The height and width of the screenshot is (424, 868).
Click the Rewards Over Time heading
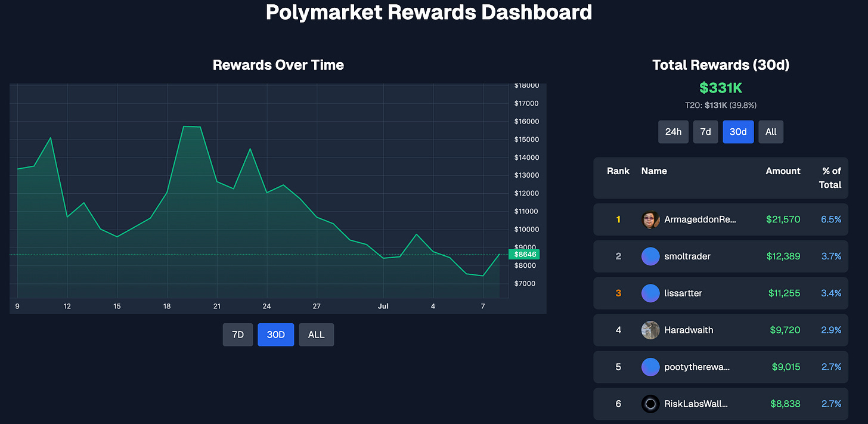point(278,65)
